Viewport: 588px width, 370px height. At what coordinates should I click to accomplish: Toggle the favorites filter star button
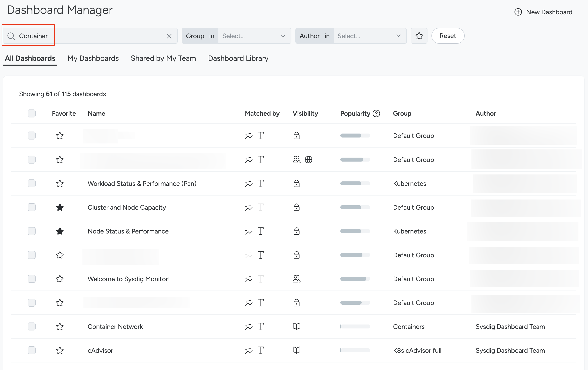click(419, 36)
